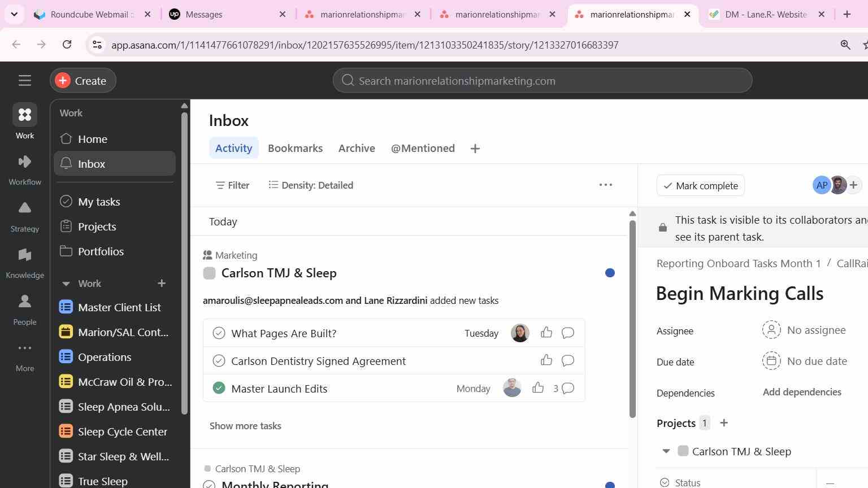Open the Knowledge sidebar icon
868x488 pixels.
tap(25, 255)
